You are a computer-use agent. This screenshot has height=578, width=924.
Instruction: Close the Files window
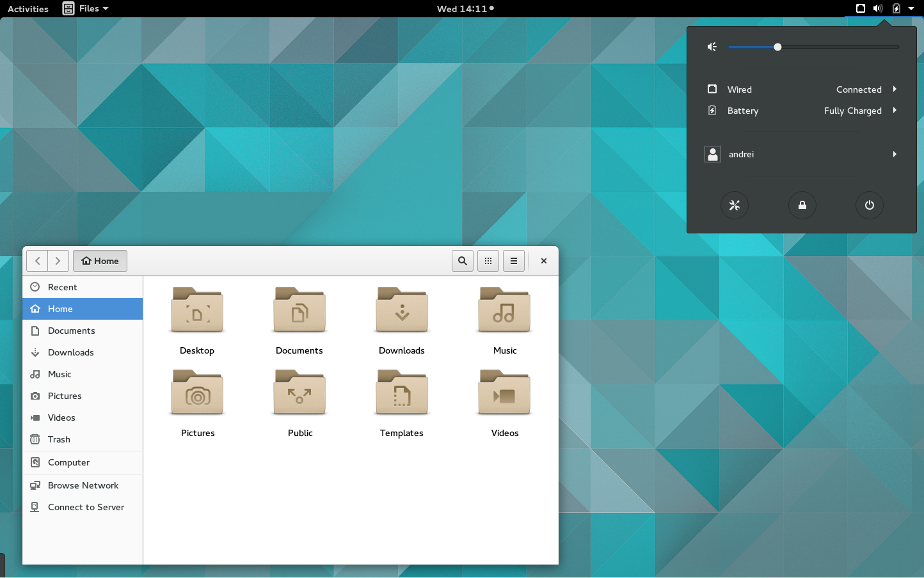pyautogui.click(x=544, y=261)
